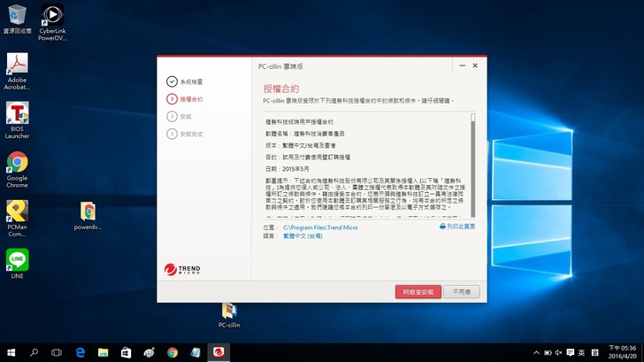Change language via 繁體中文 (台灣) link

tap(303, 236)
